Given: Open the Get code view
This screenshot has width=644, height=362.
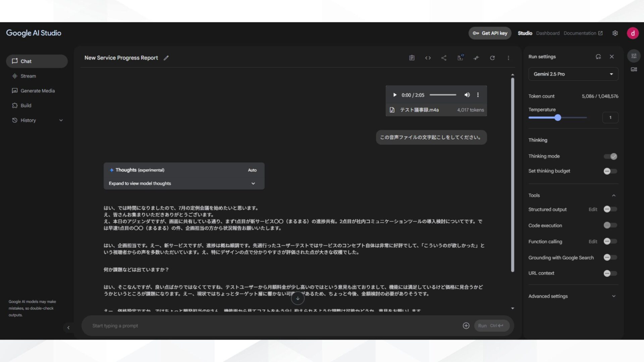Looking at the screenshot, I should tap(428, 58).
